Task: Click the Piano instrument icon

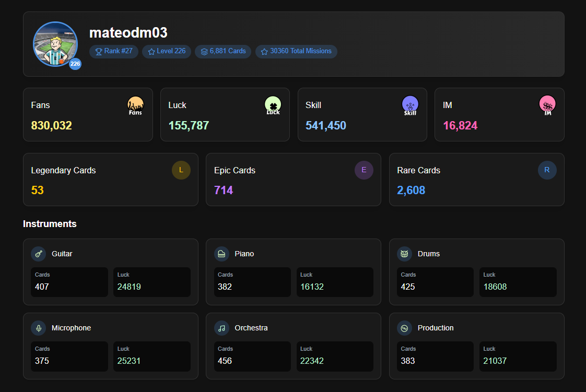Action: pyautogui.click(x=221, y=254)
